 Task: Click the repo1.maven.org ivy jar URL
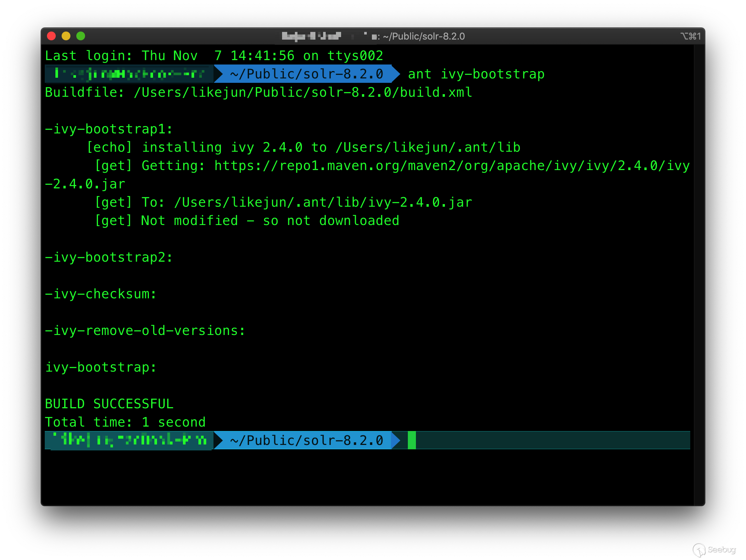(x=452, y=166)
